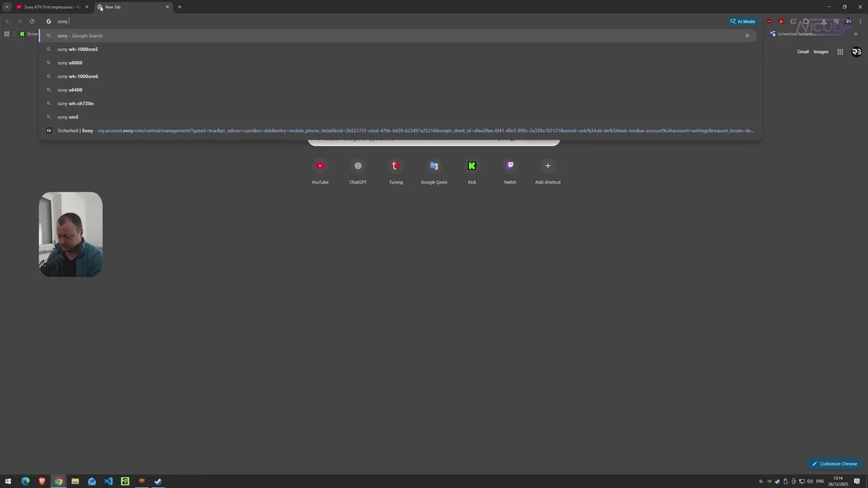The image size is (868, 488).
Task: Open the green A app taskbar icon
Action: [125, 481]
